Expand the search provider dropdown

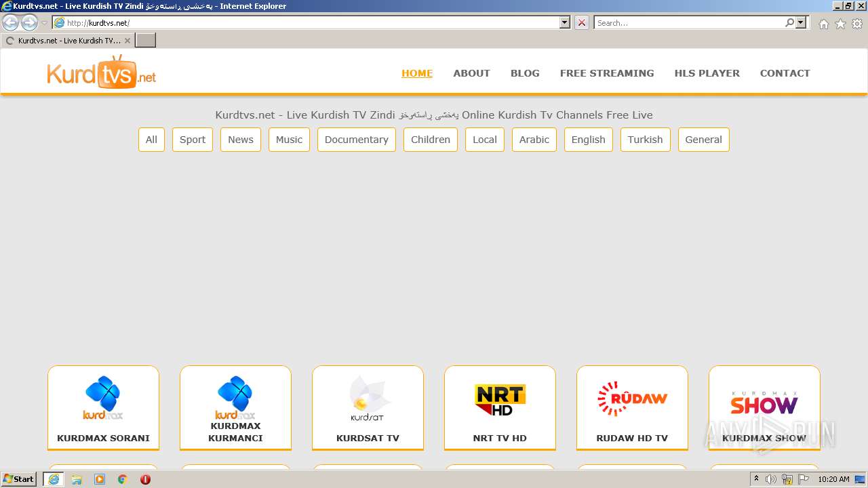pyautogui.click(x=801, y=22)
